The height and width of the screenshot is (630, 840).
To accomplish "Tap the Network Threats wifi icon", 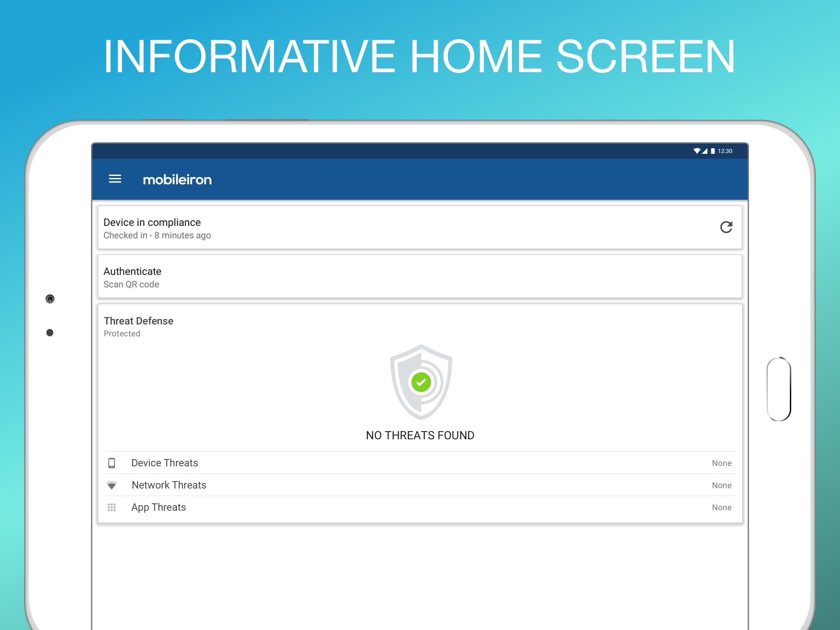I will tap(112, 485).
